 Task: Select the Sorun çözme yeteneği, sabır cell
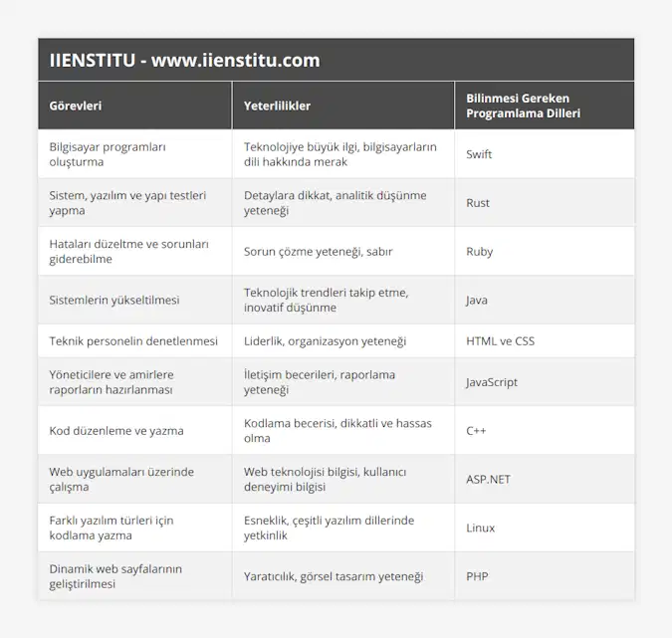318,252
